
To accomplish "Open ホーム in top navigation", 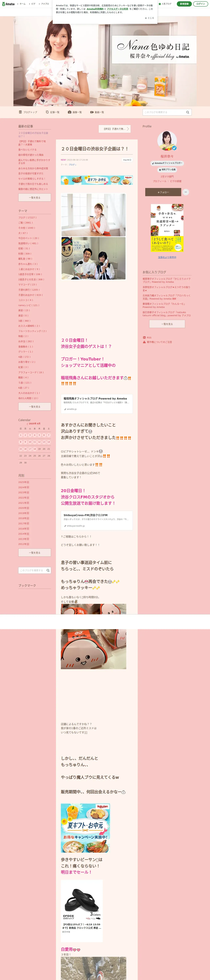I will (22, 4).
